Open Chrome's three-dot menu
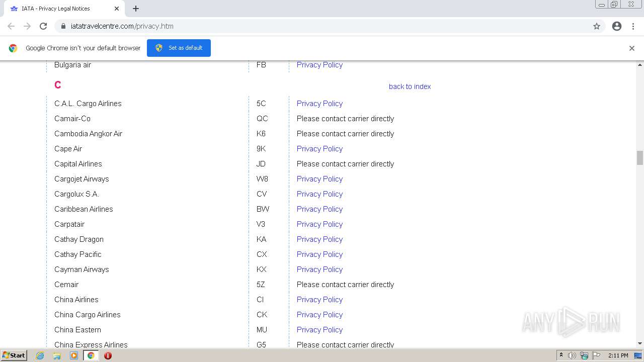The height and width of the screenshot is (362, 644). 633,26
